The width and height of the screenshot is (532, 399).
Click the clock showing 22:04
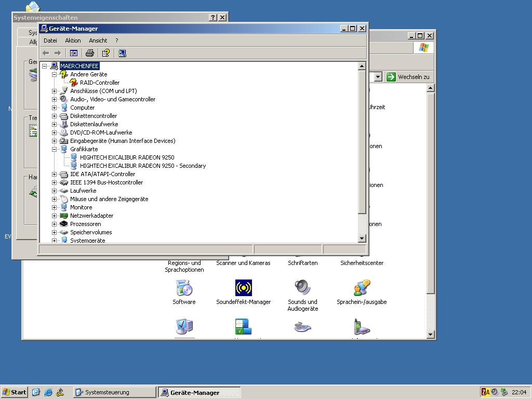point(519,392)
